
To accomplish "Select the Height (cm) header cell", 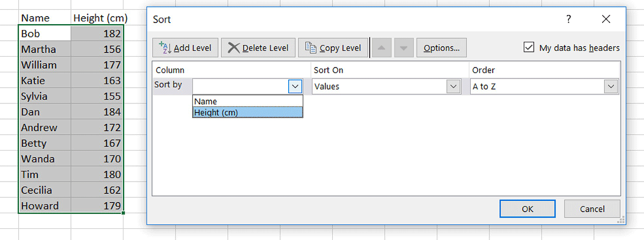I will 99,18.
